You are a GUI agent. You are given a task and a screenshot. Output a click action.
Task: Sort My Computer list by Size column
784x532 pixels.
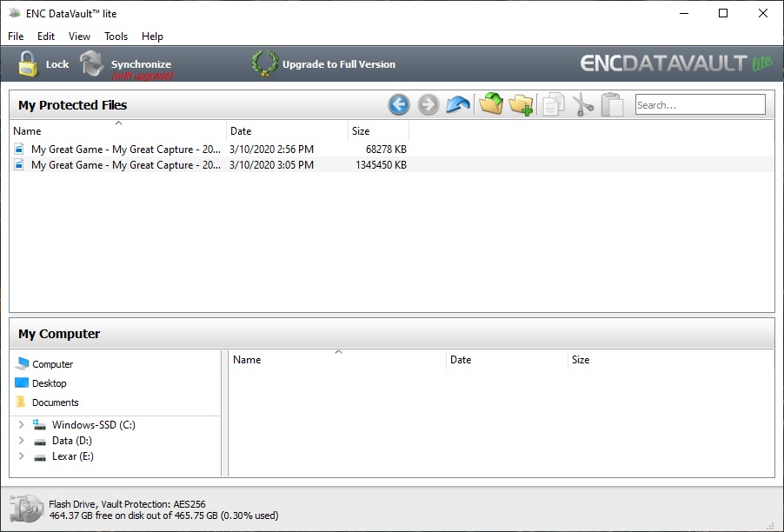pos(670,360)
